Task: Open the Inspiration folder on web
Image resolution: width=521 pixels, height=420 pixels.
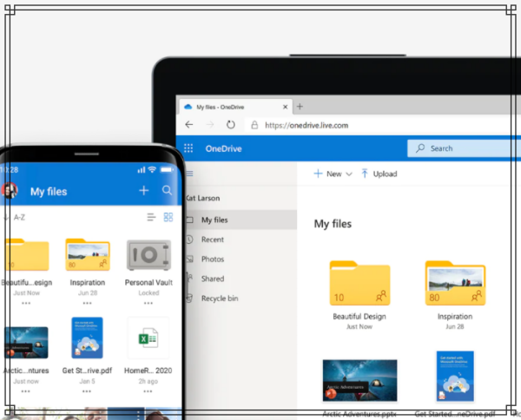Action: 455,283
